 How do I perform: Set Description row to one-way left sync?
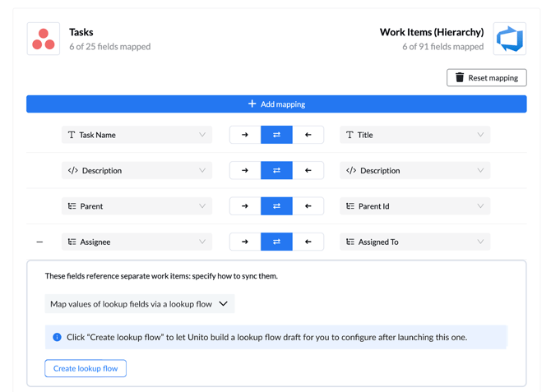point(308,171)
